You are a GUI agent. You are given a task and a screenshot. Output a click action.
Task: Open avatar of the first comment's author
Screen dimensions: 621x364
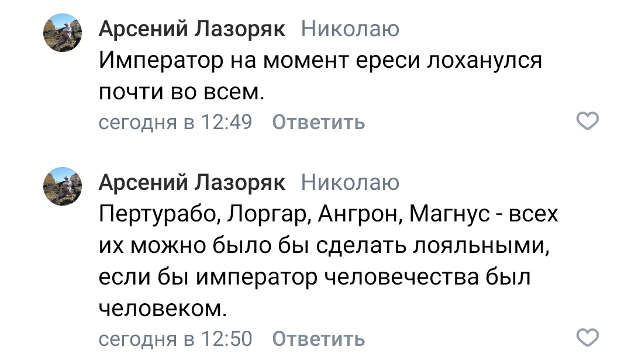63,33
